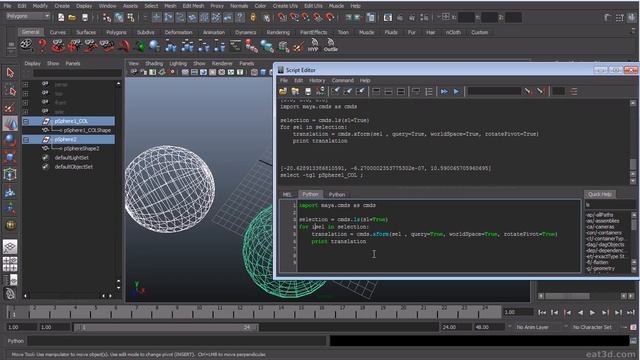Click the Open Scene folder icon

click(72, 17)
